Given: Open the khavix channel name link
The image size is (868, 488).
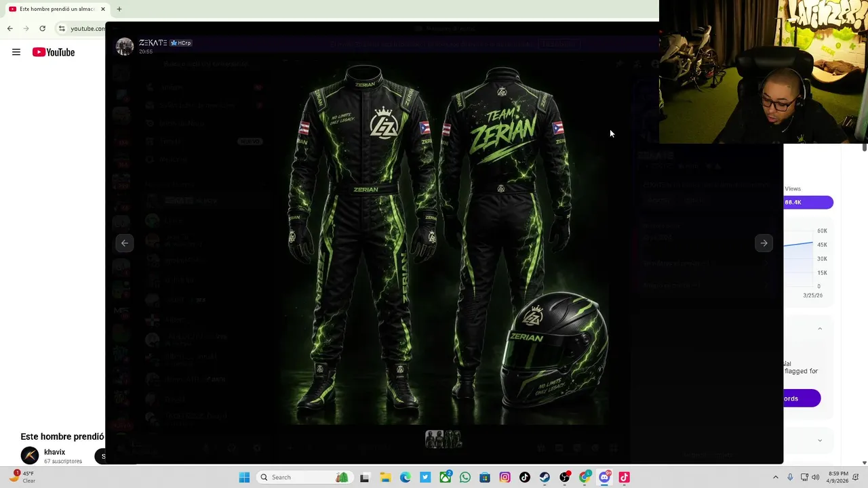Looking at the screenshot, I should pos(55,452).
